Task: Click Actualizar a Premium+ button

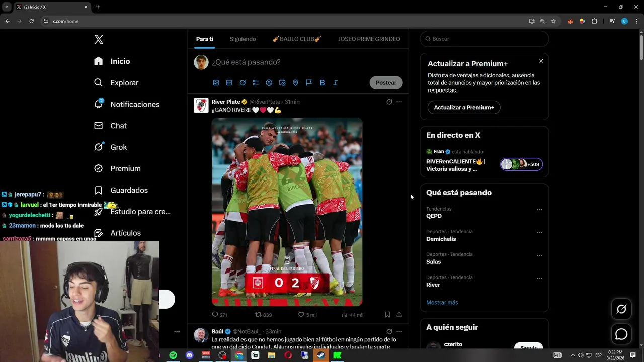Action: [x=464, y=107]
